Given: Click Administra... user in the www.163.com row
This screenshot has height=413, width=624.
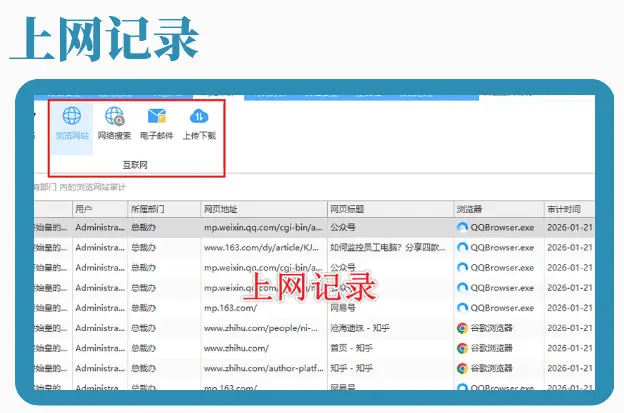Looking at the screenshot, I should pyautogui.click(x=100, y=247).
